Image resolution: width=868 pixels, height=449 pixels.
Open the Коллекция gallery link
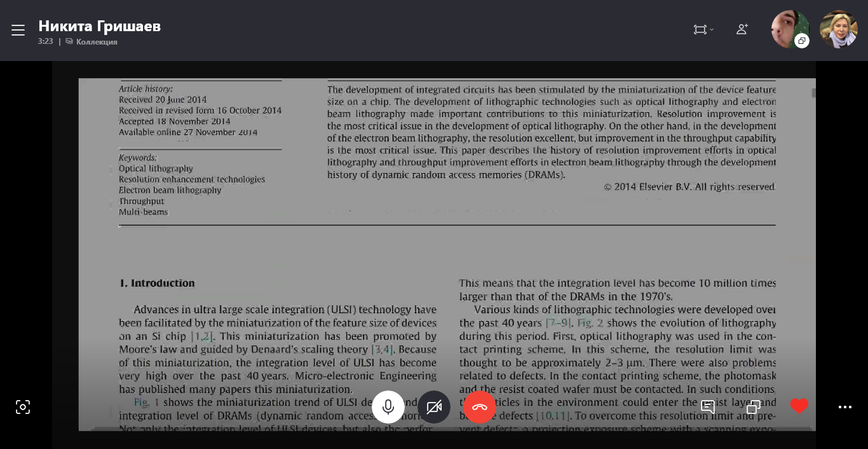click(96, 42)
